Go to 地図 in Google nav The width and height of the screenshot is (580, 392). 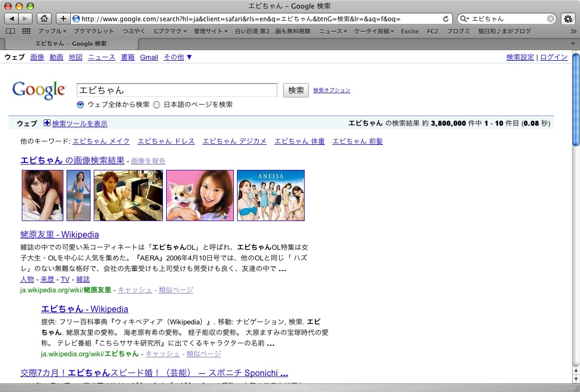tap(76, 58)
